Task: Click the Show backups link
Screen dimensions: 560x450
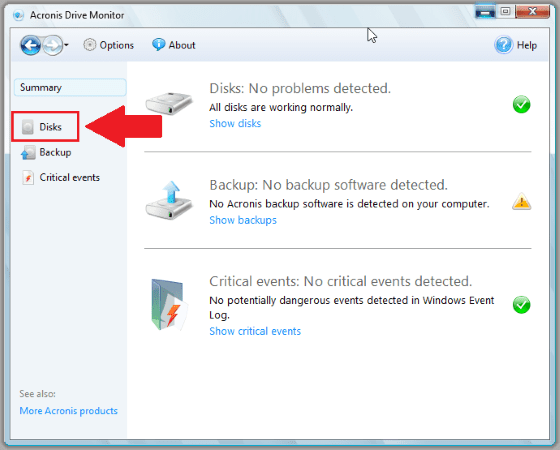Action: tap(243, 220)
